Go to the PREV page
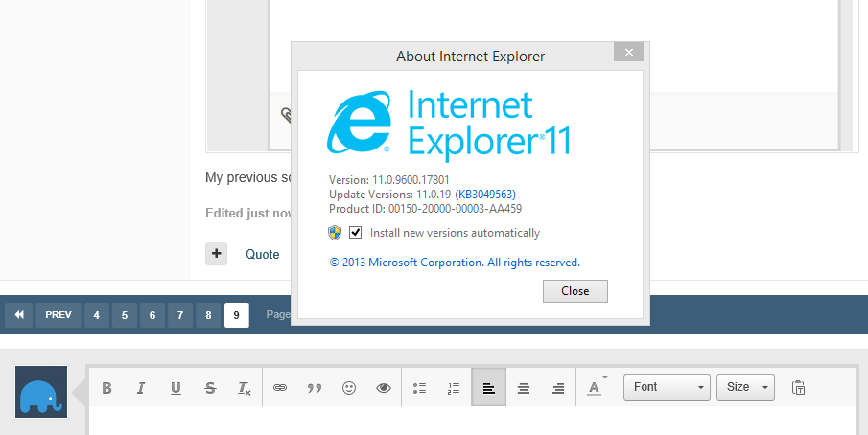The image size is (868, 435). pyautogui.click(x=59, y=315)
